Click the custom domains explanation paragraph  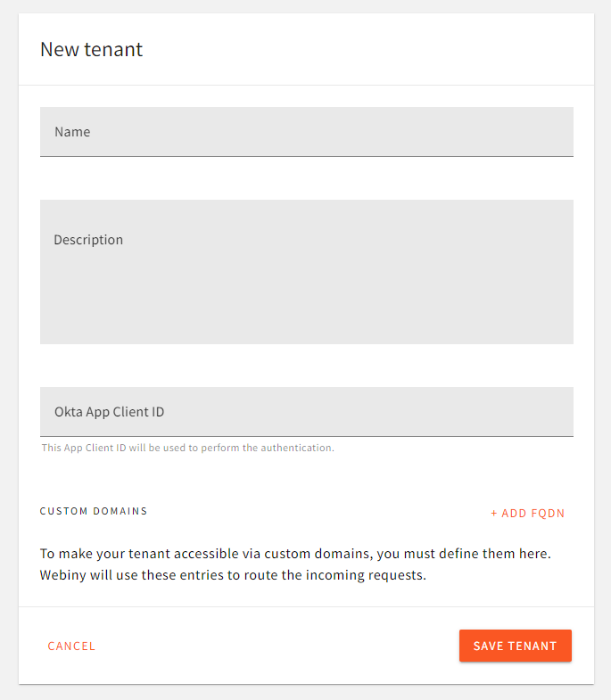click(x=294, y=564)
